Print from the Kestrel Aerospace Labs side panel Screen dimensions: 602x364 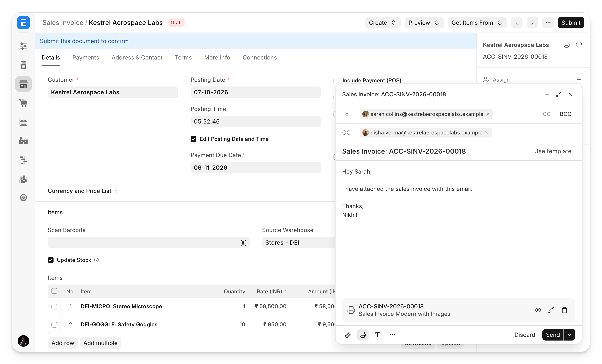pyautogui.click(x=567, y=45)
